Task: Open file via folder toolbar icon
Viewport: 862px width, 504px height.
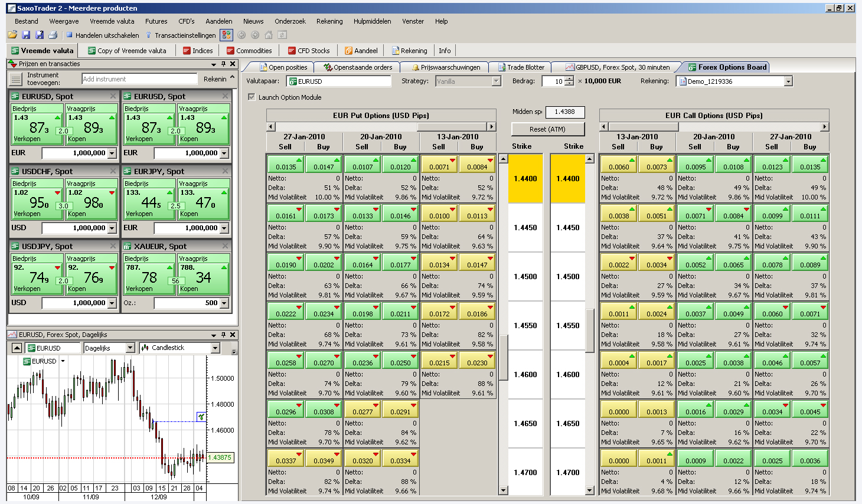Action: [12, 35]
